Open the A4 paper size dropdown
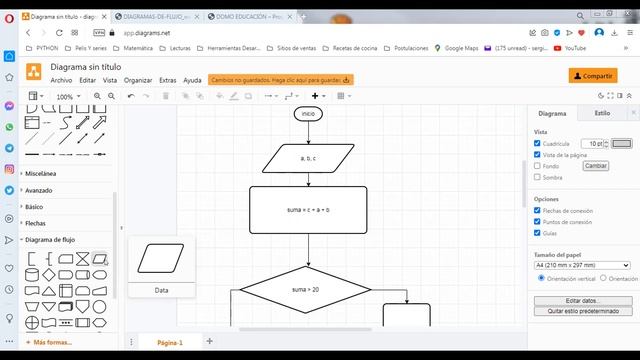Screen dimensions: 640x360 582,265
